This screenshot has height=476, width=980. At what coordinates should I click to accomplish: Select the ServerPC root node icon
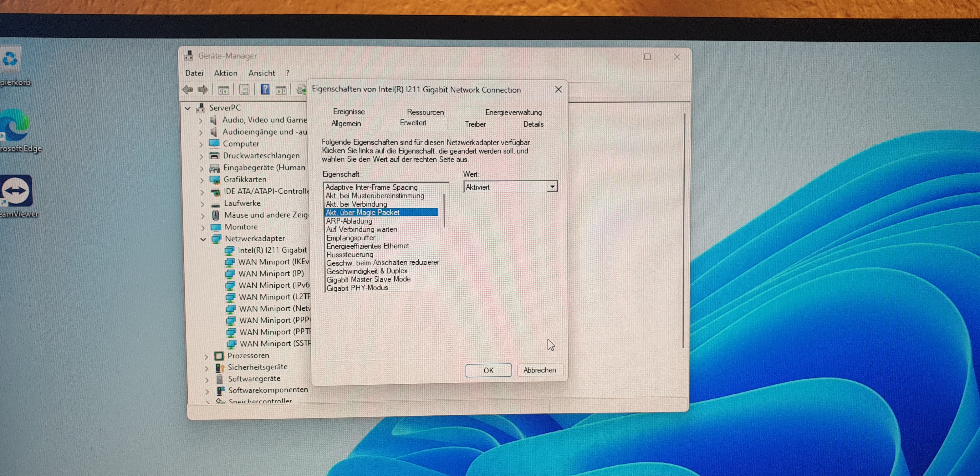click(x=201, y=108)
